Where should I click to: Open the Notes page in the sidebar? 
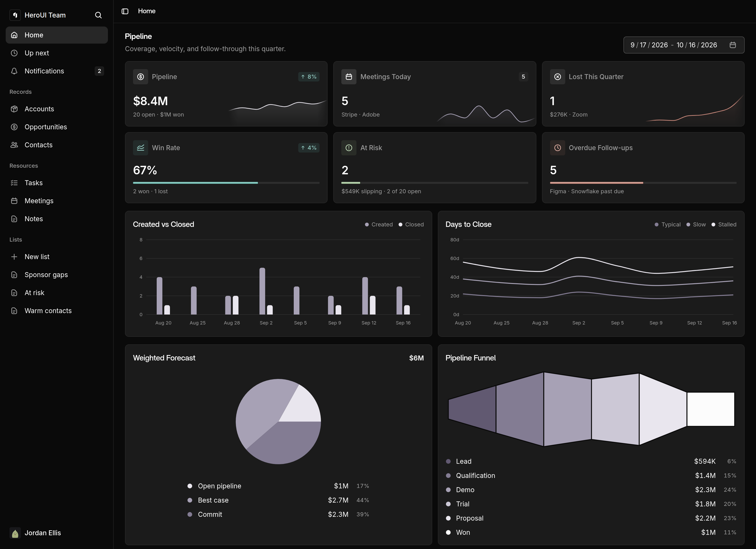coord(57,219)
